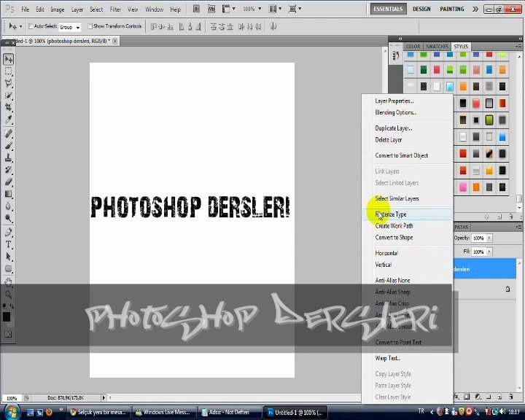Select the Dodge tool
The height and width of the screenshot is (420, 525).
point(9,218)
